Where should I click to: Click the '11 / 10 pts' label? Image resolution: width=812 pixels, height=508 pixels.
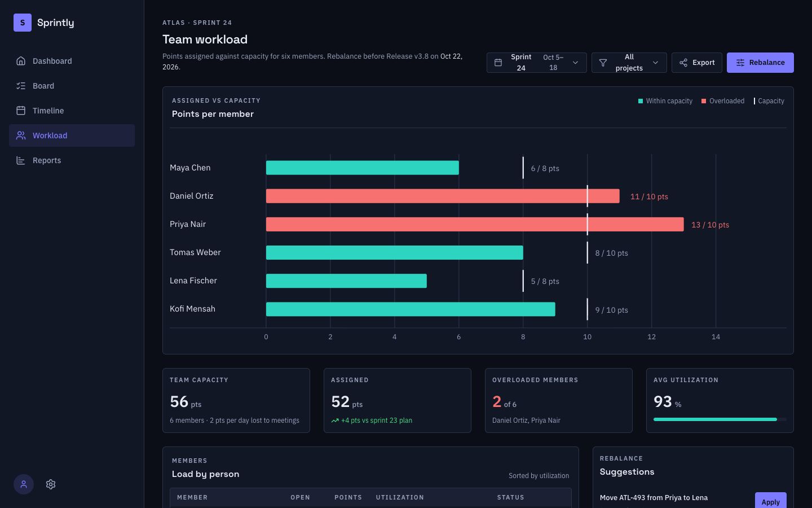pyautogui.click(x=649, y=196)
